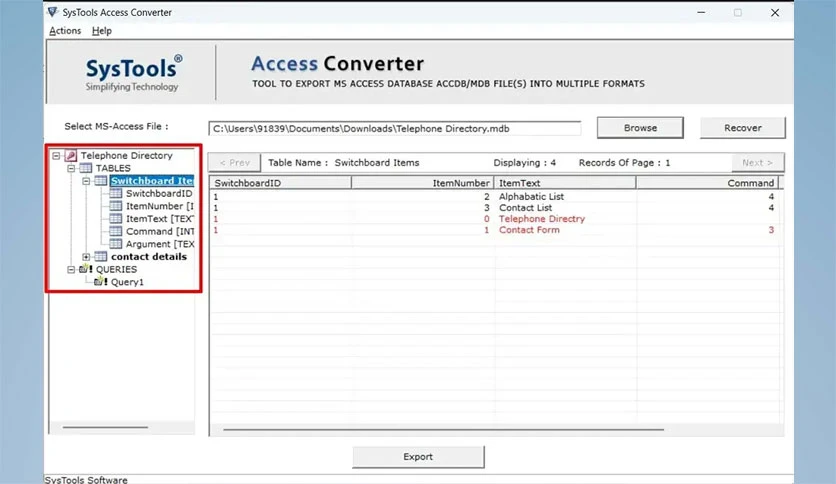
Task: Click the Command field icon
Action: tap(116, 231)
